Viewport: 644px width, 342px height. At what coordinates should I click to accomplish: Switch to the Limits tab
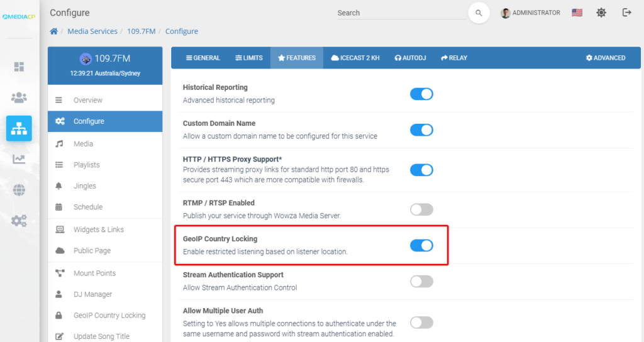249,58
